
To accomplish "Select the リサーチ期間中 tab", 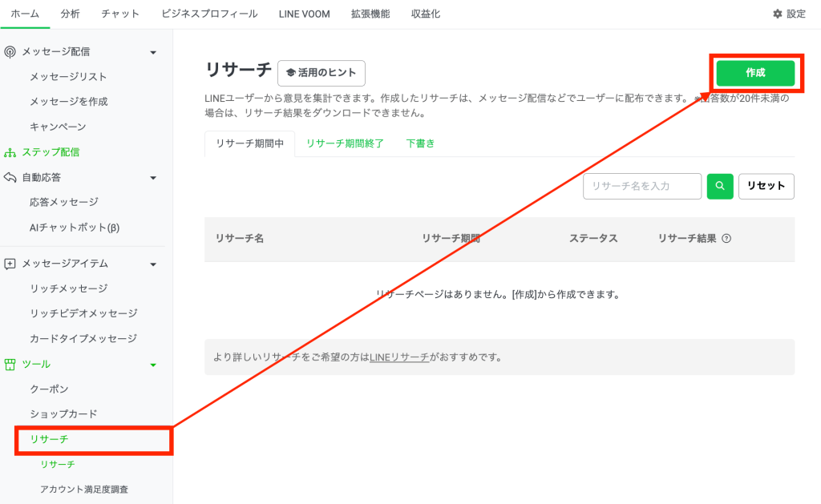I will coord(250,143).
